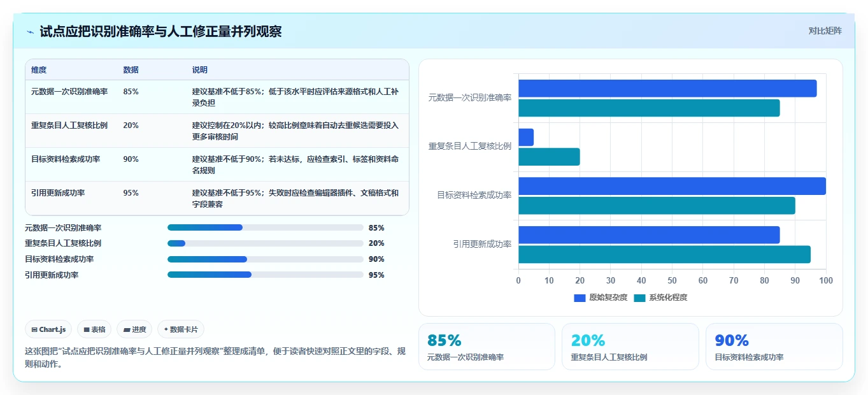Screen dimensions: 868x395
Task: Click 目标资料检索成功率 label in progress list
Action: 59,259
